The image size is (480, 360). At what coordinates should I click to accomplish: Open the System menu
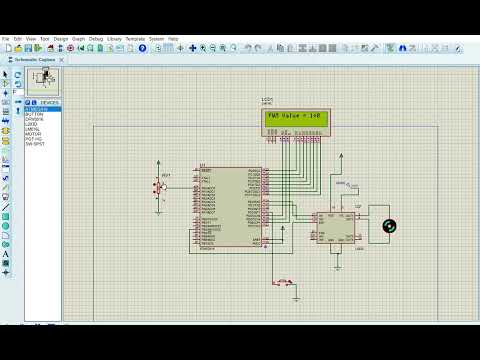(156, 39)
